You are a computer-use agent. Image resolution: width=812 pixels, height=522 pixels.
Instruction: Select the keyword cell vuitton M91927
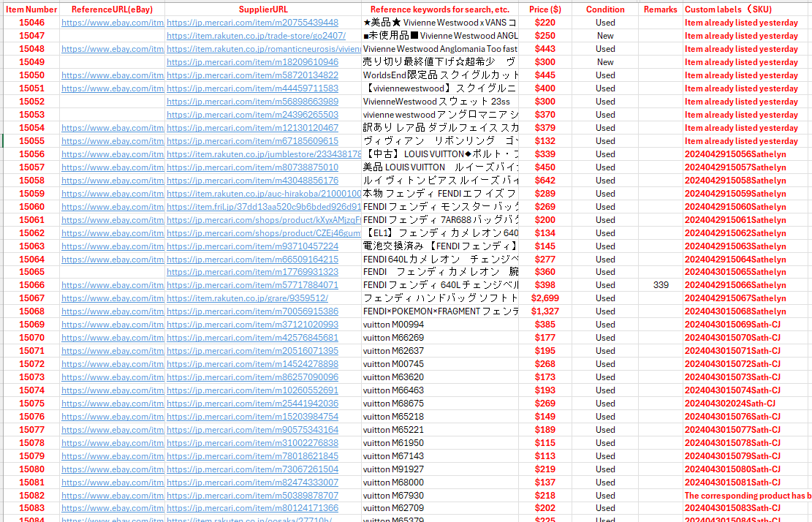coord(440,469)
